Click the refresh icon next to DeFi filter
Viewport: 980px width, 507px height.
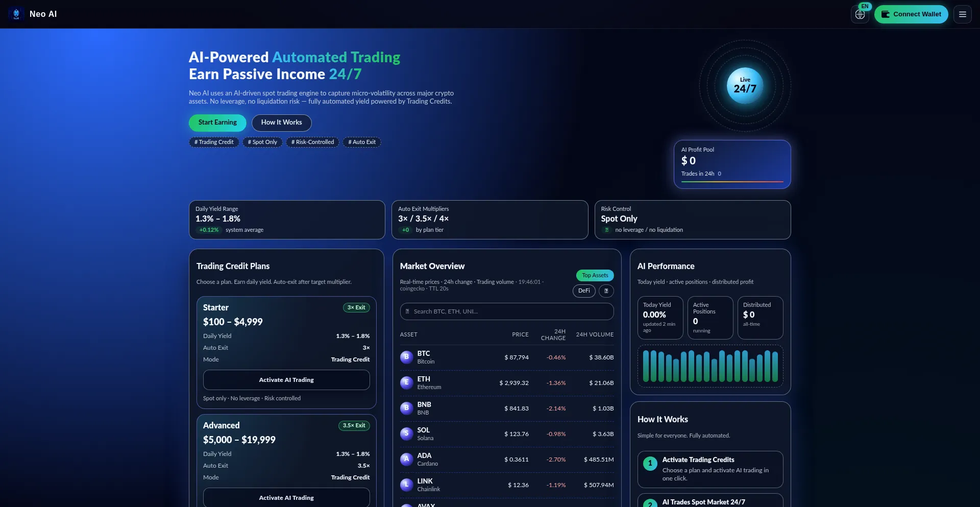click(605, 291)
